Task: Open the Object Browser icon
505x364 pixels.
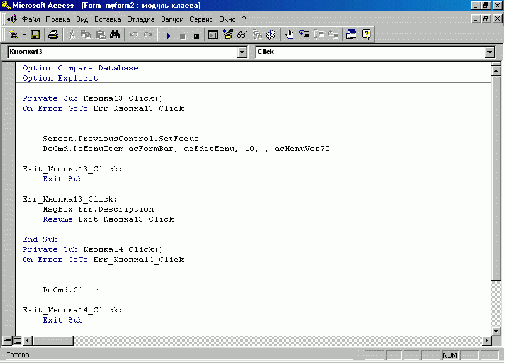Action: (x=228, y=34)
